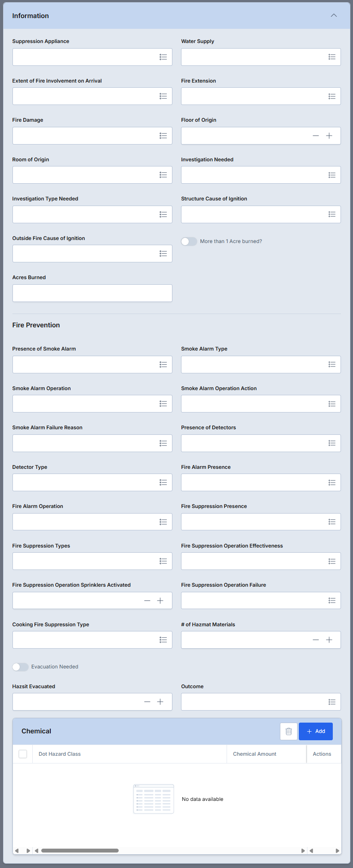This screenshot has height=868, width=353.
Task: Sort by Dot Hazard Class column header
Action: 60,754
